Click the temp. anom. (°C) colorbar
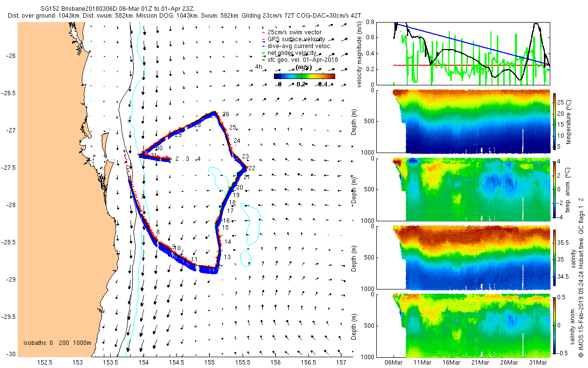 click(555, 189)
